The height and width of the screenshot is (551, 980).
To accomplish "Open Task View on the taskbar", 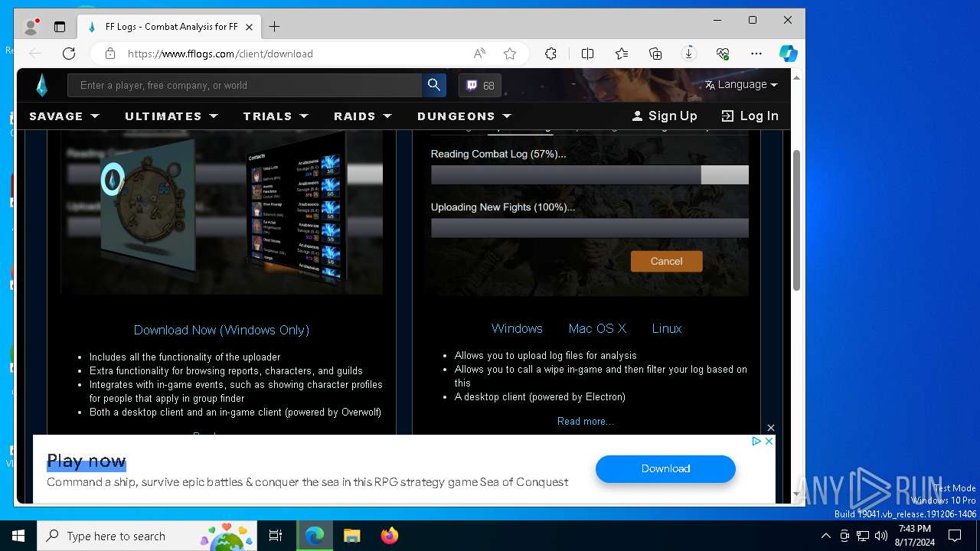I will point(276,536).
